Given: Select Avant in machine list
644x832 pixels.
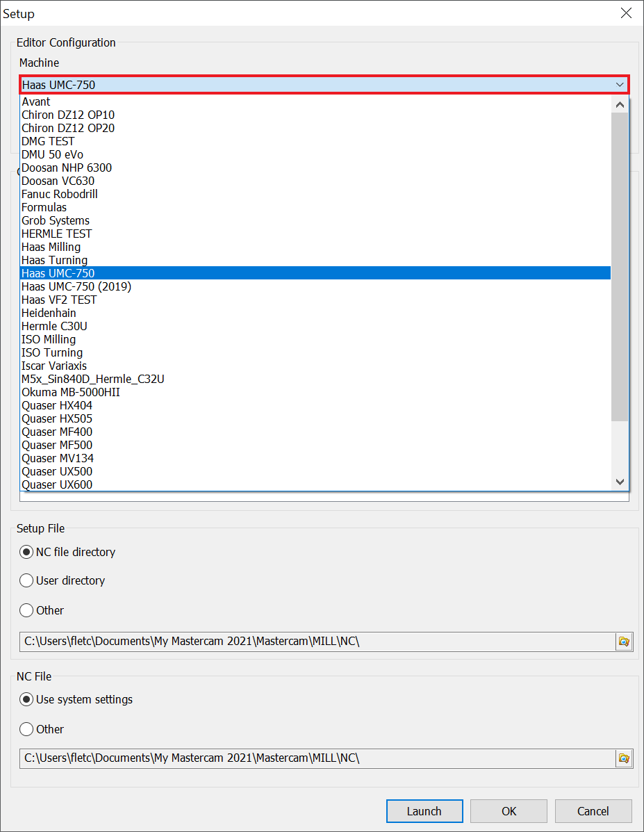Looking at the screenshot, I should (315, 102).
